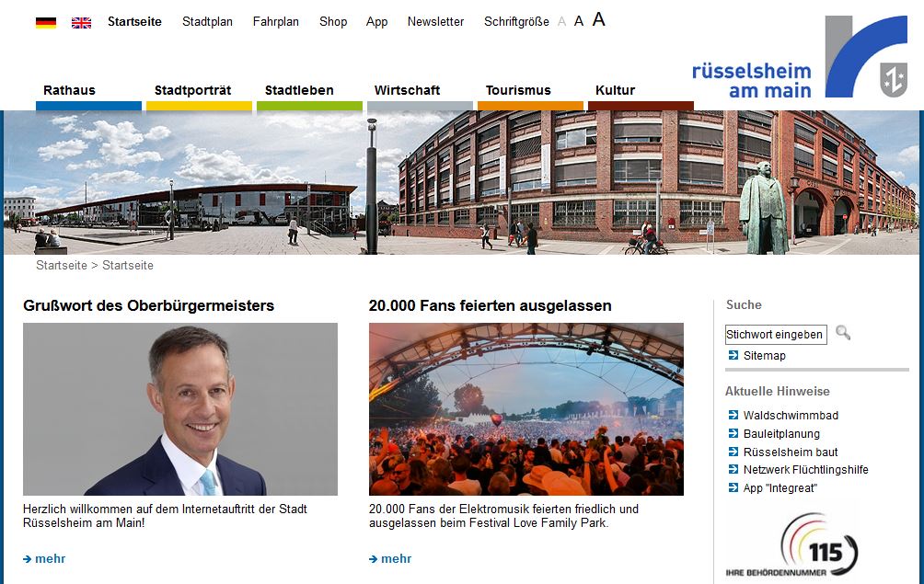Set largest font size letter A

pos(599,19)
